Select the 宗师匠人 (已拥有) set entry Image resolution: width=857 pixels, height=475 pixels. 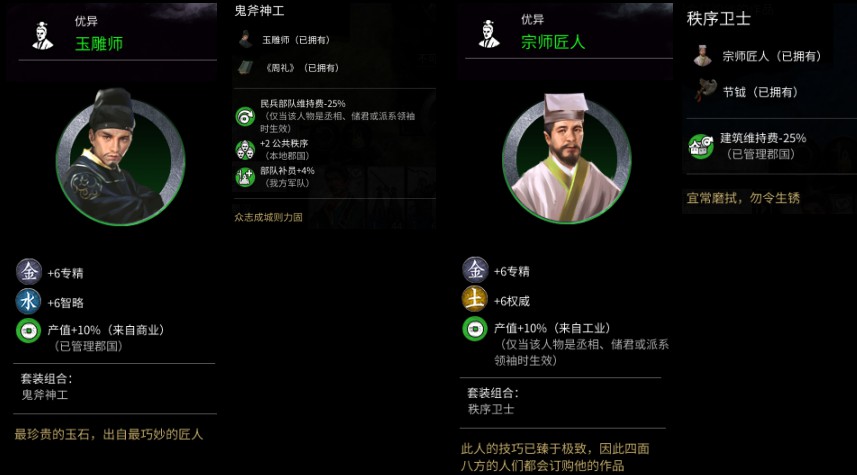(x=757, y=56)
